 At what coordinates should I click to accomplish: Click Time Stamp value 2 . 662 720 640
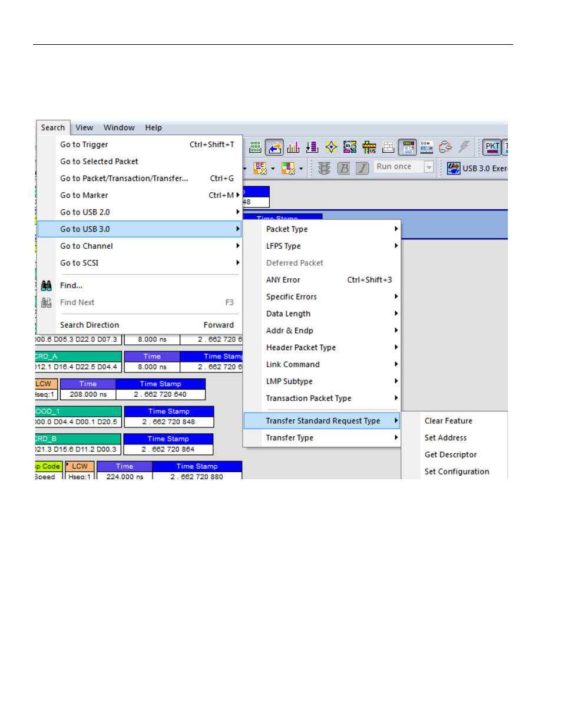pos(160,394)
